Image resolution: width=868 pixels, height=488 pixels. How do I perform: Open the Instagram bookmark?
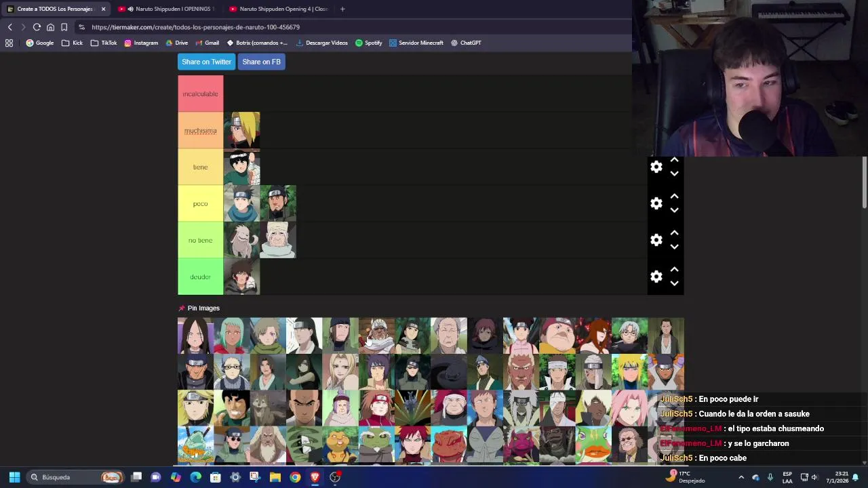[x=141, y=43]
